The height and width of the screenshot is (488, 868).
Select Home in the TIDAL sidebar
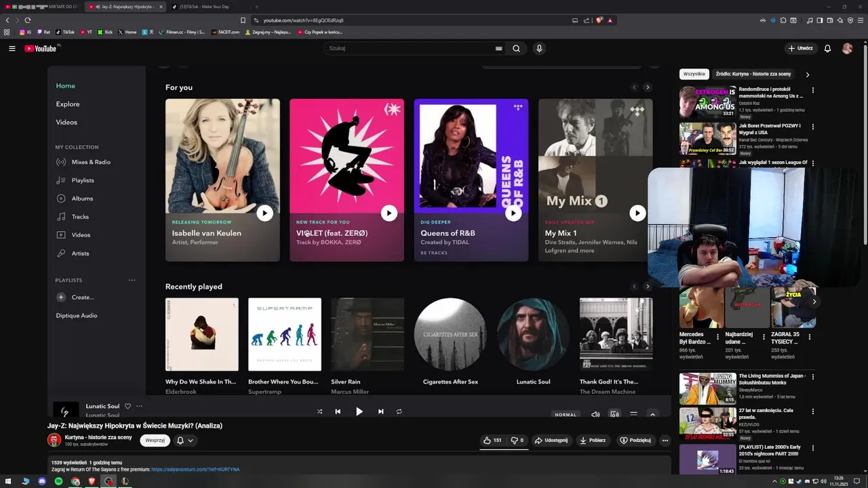click(x=66, y=86)
